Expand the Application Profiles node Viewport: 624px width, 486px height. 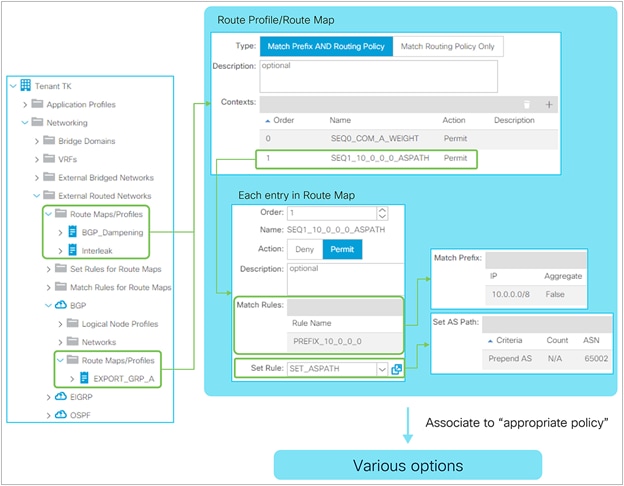point(25,105)
